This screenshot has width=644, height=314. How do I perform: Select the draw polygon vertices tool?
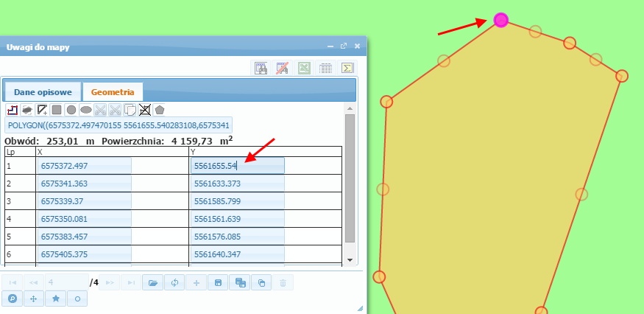(13, 110)
